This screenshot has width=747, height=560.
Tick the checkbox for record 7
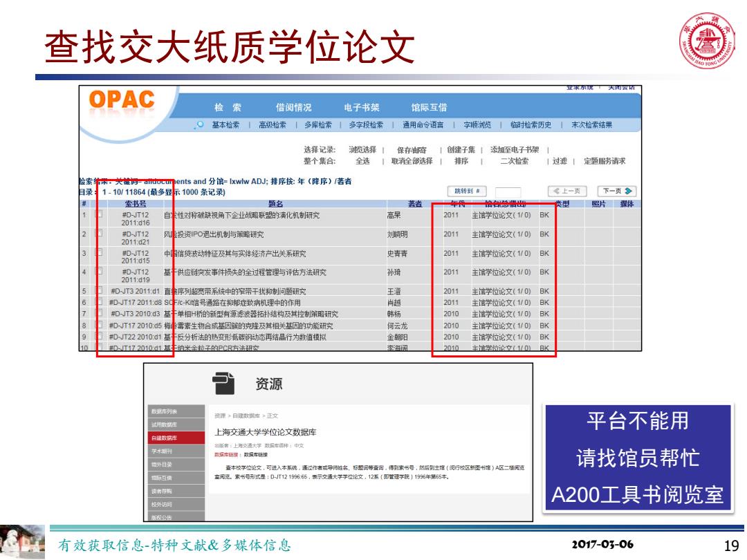click(99, 313)
